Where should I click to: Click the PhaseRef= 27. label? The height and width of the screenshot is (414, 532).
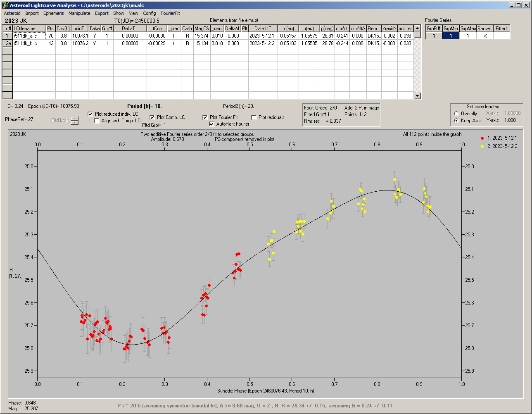tap(20, 119)
